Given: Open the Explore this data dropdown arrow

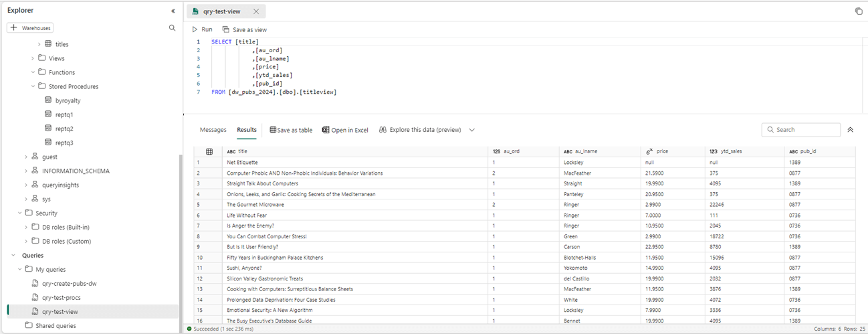Looking at the screenshot, I should [x=471, y=130].
